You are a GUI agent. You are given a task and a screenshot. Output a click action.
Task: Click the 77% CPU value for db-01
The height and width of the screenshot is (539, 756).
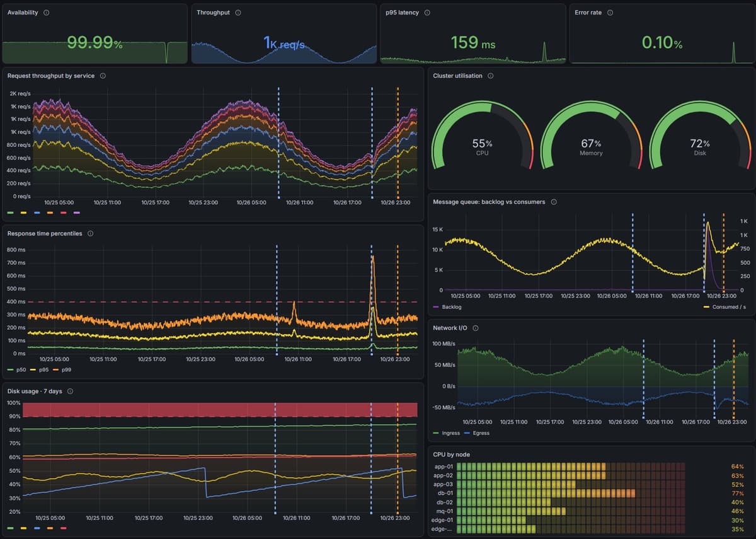(x=738, y=493)
